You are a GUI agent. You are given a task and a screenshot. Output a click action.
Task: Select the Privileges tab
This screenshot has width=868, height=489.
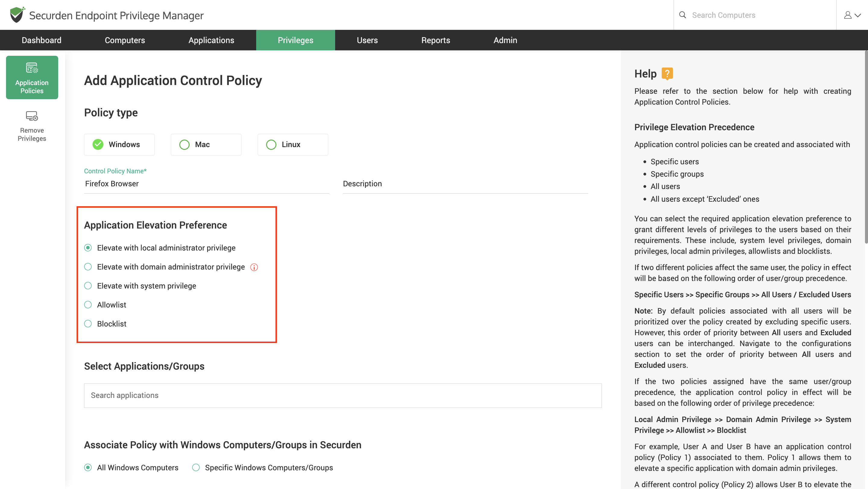click(x=295, y=40)
